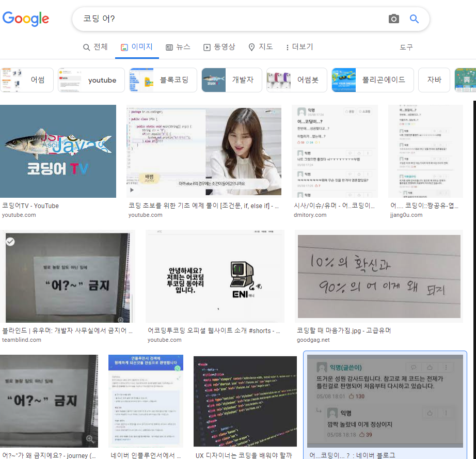Open 코딩할 때 마음가짐.jpg title
The height and width of the screenshot is (459, 476).
344,330
